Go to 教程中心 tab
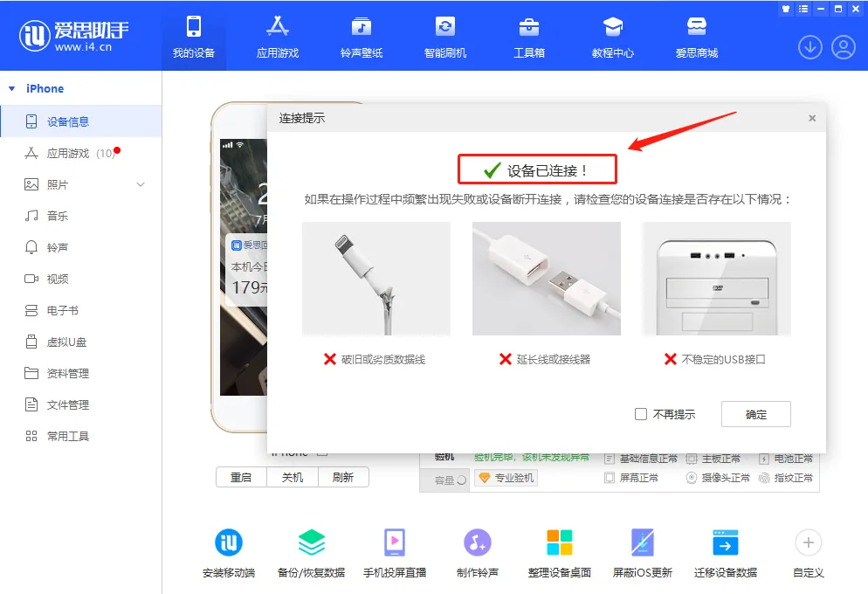The height and width of the screenshot is (594, 868). (613, 38)
